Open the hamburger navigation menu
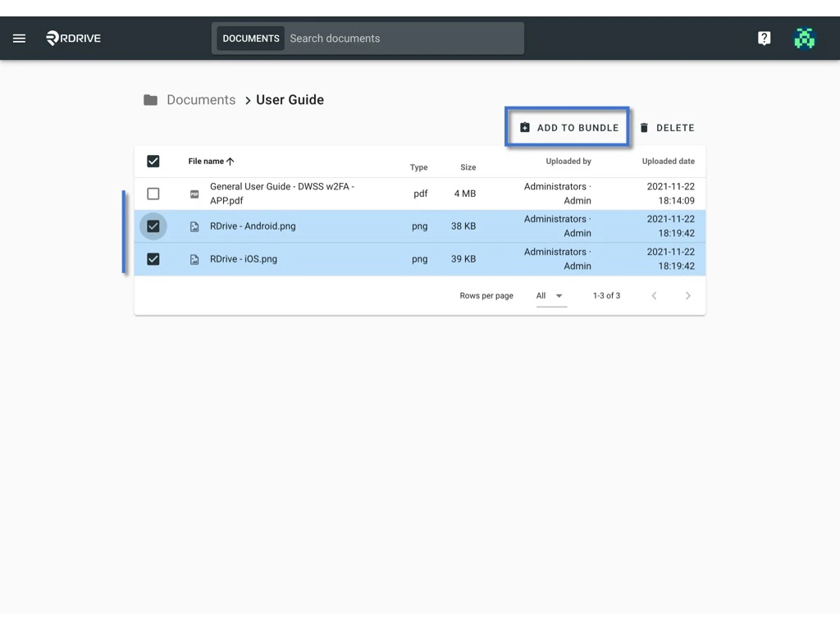 tap(19, 38)
